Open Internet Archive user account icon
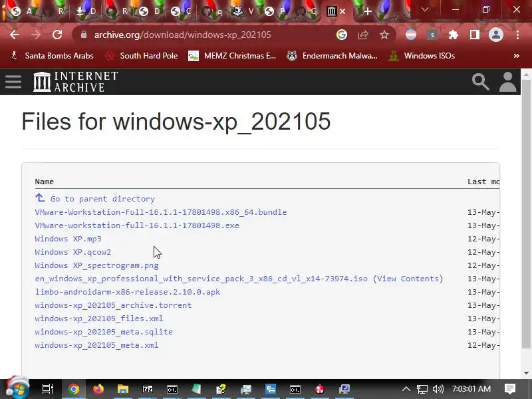The image size is (532, 399). pos(507,82)
